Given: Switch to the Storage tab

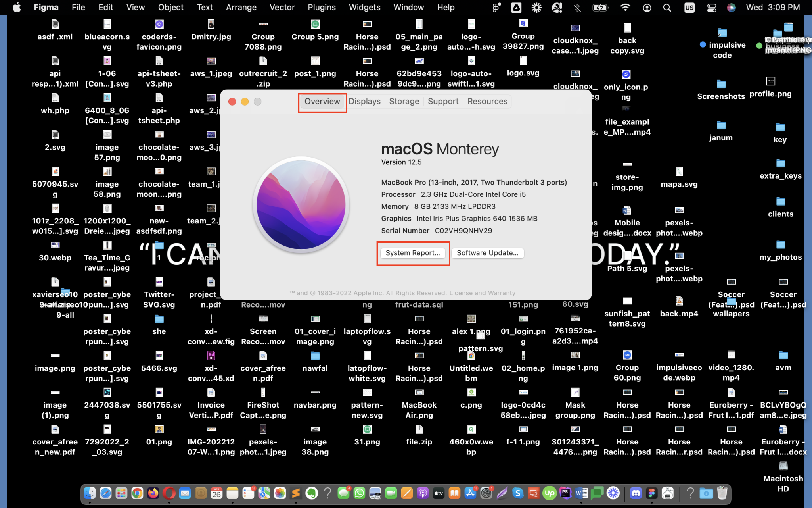Looking at the screenshot, I should click(404, 101).
